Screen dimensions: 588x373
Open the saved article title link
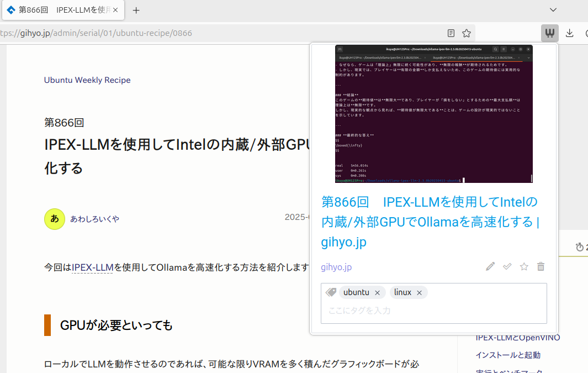430,222
